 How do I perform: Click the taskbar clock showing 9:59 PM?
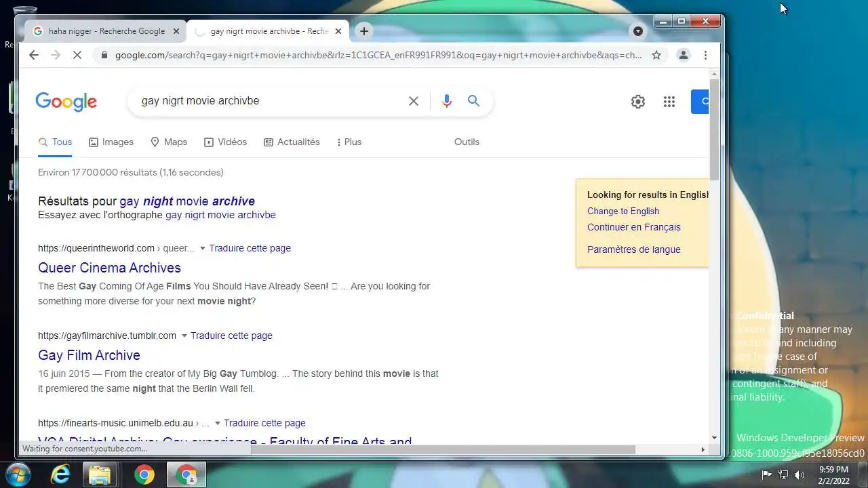(833, 474)
